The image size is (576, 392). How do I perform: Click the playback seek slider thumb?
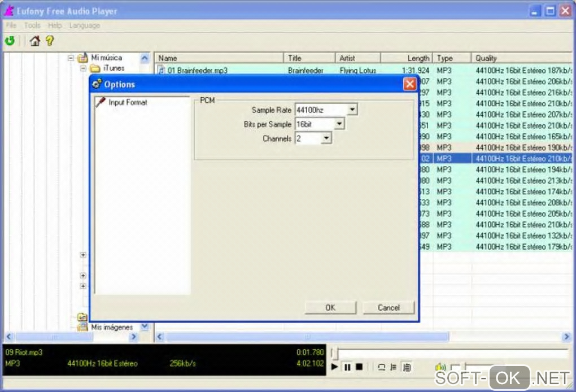tap(334, 354)
